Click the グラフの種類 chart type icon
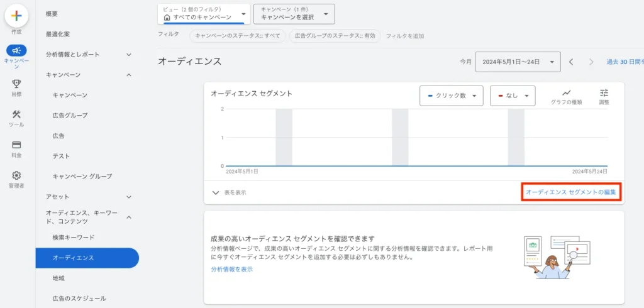The height and width of the screenshot is (308, 644). click(x=567, y=92)
